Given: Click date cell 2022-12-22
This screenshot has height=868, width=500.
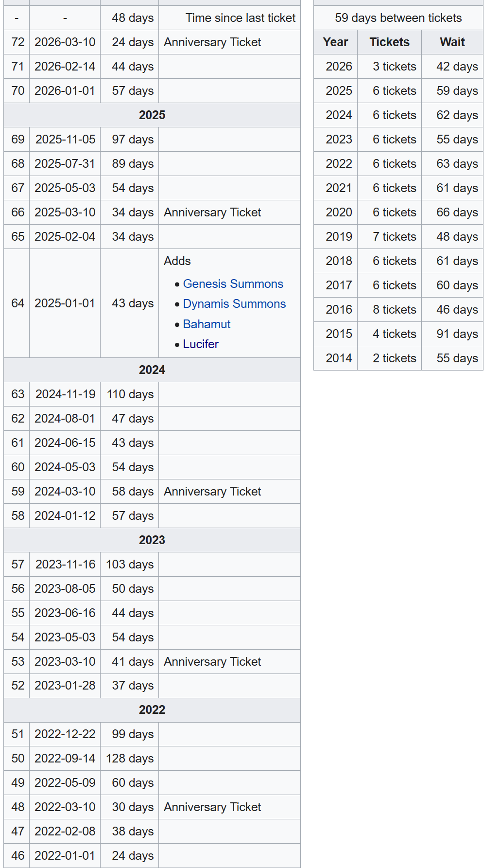Looking at the screenshot, I should click(x=65, y=734).
